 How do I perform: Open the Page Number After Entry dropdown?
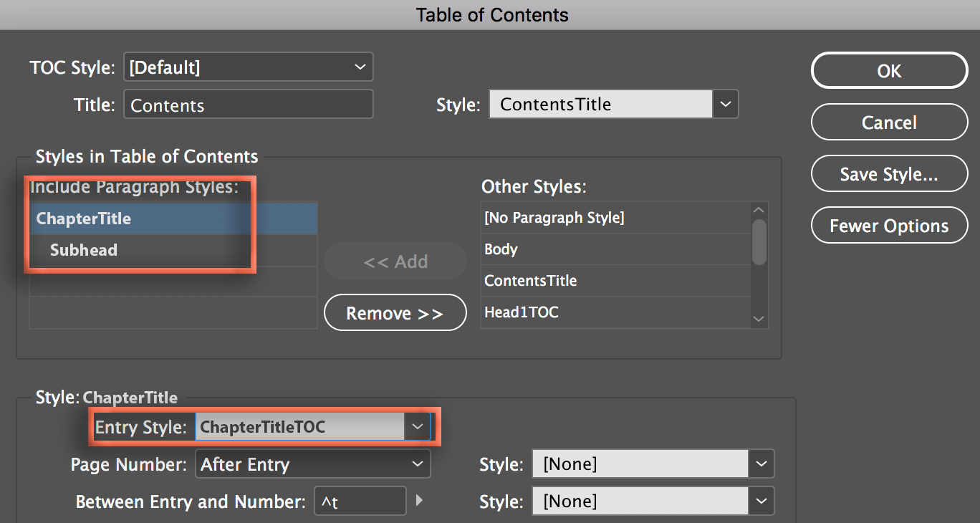point(312,464)
